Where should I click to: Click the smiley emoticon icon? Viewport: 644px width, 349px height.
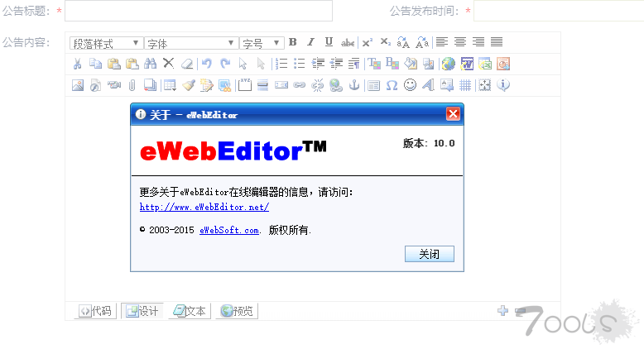[x=410, y=85]
